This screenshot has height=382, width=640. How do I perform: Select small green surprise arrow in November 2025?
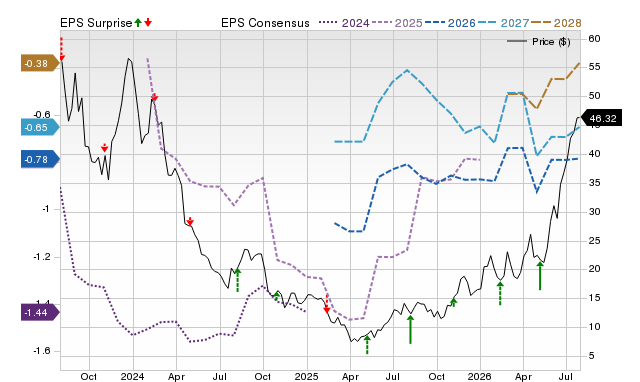tap(453, 302)
